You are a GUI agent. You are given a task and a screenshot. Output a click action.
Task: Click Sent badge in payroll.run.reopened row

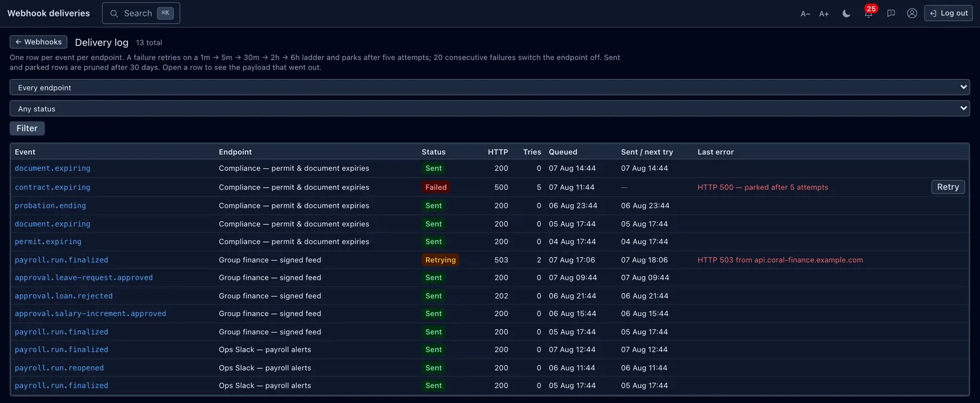[433, 368]
